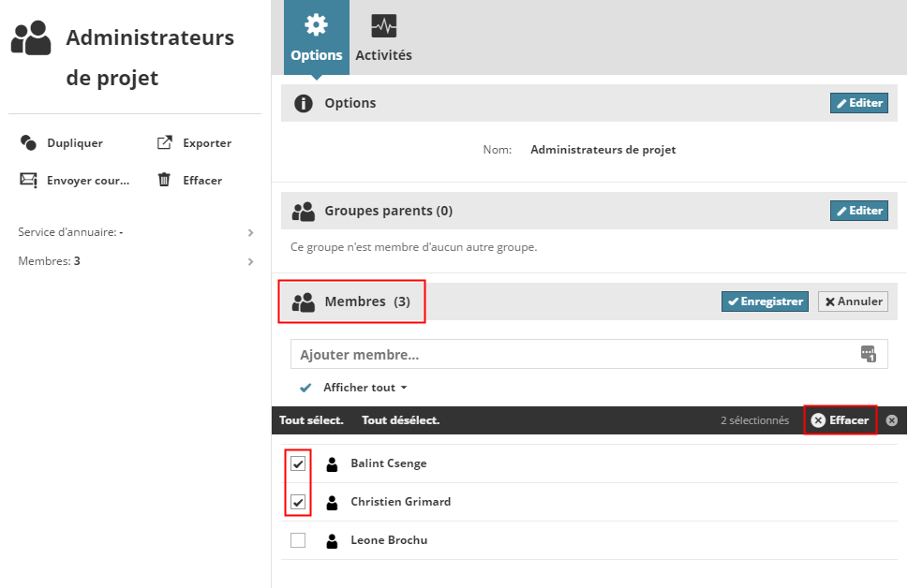The height and width of the screenshot is (588, 908).
Task: Click the address book icon in member field
Action: click(x=868, y=354)
